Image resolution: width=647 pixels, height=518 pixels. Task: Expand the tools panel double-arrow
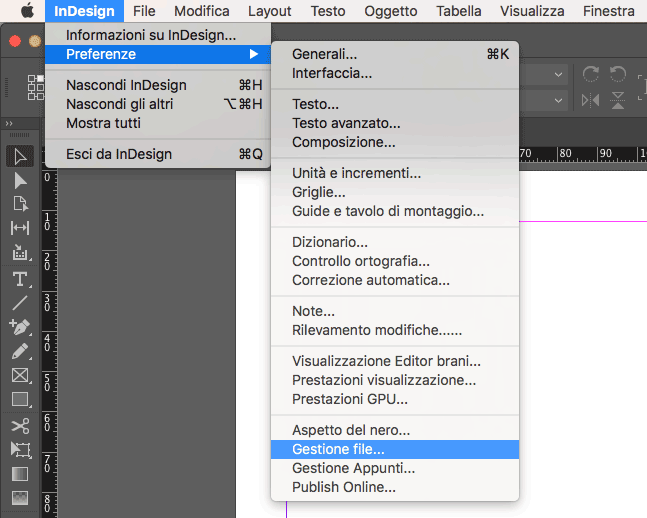tap(9, 123)
